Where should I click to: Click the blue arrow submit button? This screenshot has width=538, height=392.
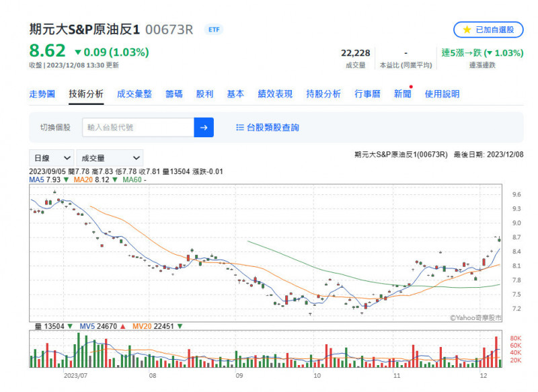(204, 127)
